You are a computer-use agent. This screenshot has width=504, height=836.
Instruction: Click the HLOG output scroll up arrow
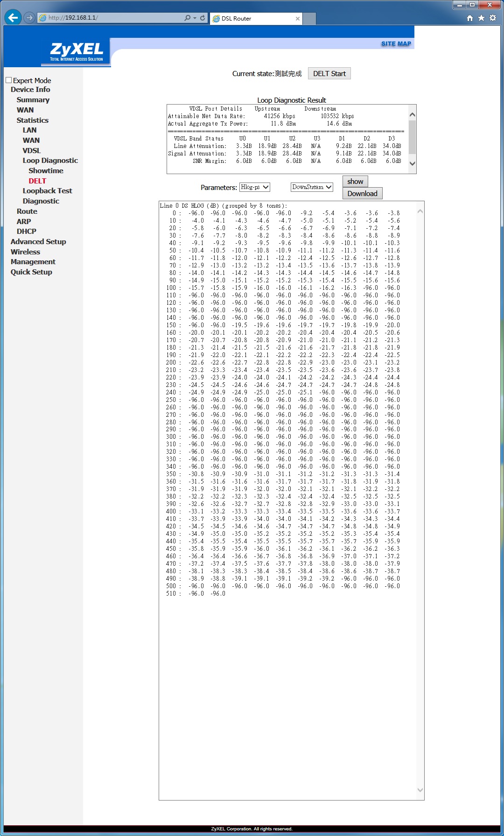coord(420,211)
